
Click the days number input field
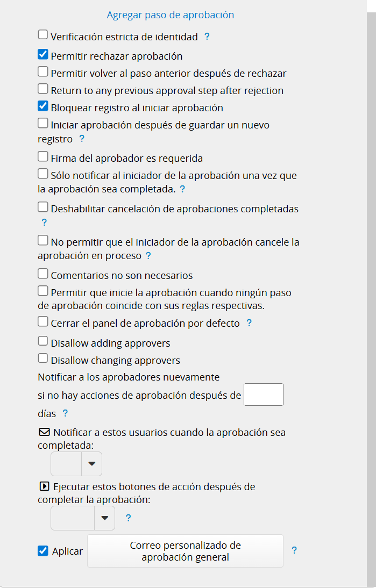tap(264, 395)
